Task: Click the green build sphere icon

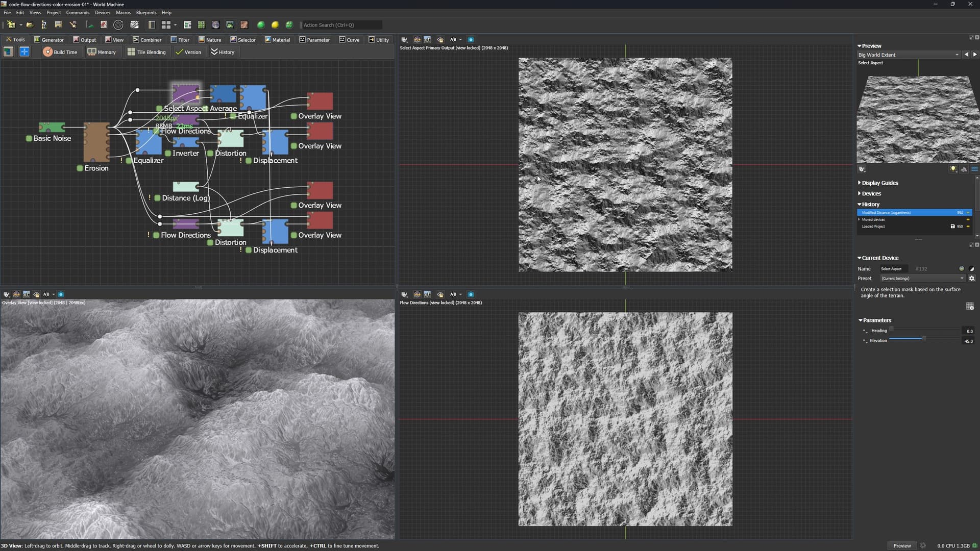Action: point(261,24)
